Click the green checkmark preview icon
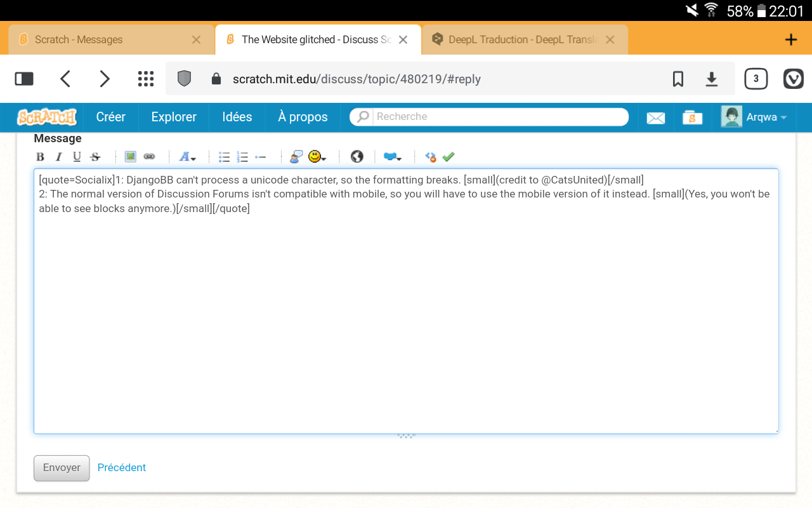The height and width of the screenshot is (508, 812). click(x=449, y=157)
